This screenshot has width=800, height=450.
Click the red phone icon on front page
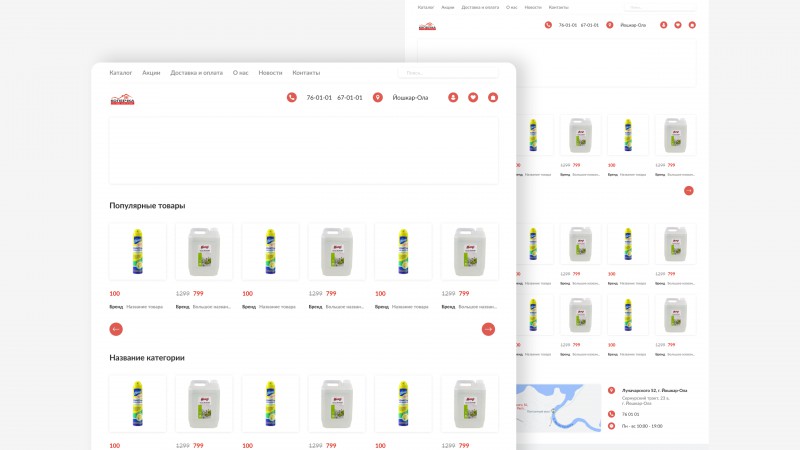[291, 97]
